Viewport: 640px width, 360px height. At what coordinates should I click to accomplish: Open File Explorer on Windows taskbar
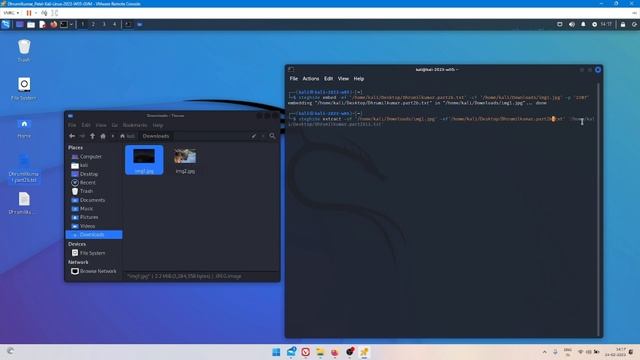click(320, 352)
